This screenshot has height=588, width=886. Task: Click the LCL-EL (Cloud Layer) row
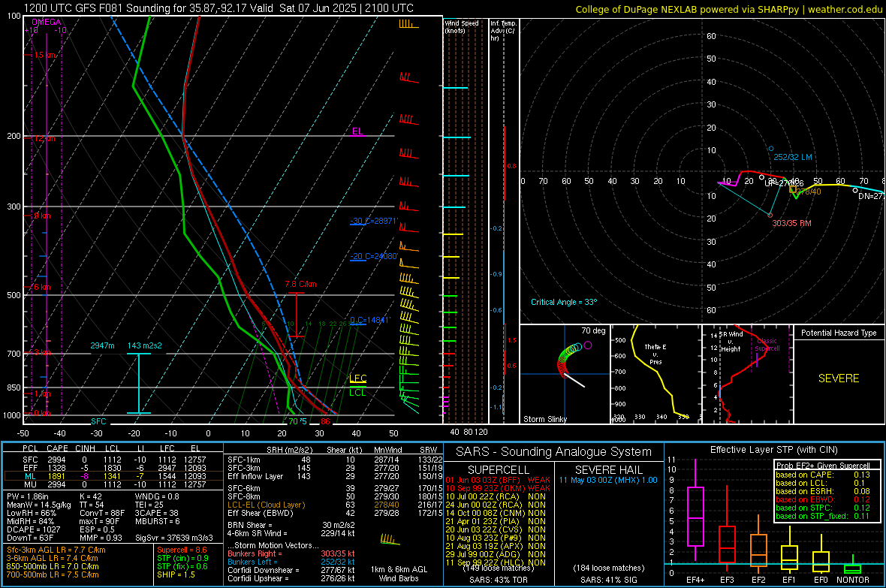(335, 505)
